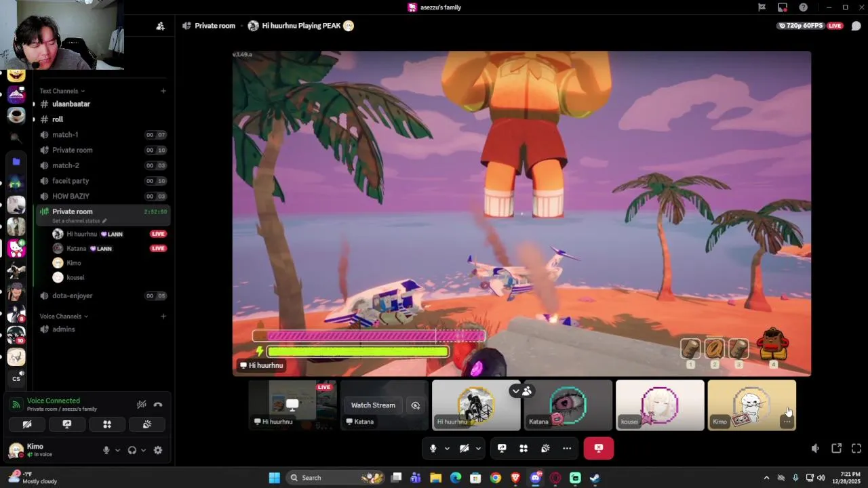The height and width of the screenshot is (488, 868).
Task: Open the three-dot options on the Kimo tile
Action: pyautogui.click(x=787, y=422)
